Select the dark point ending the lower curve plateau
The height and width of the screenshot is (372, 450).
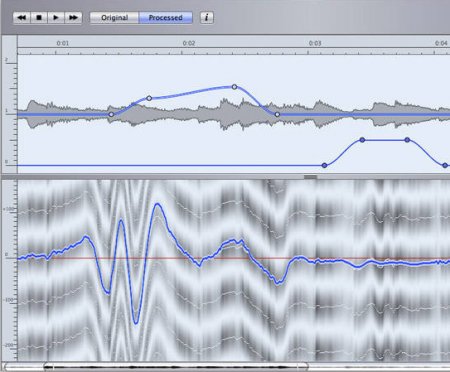(x=407, y=140)
